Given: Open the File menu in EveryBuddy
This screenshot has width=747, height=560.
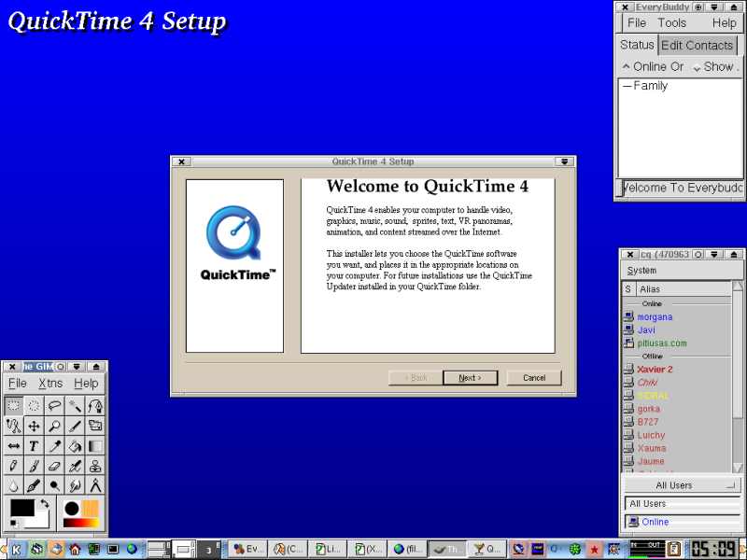Looking at the screenshot, I should tap(637, 22).
